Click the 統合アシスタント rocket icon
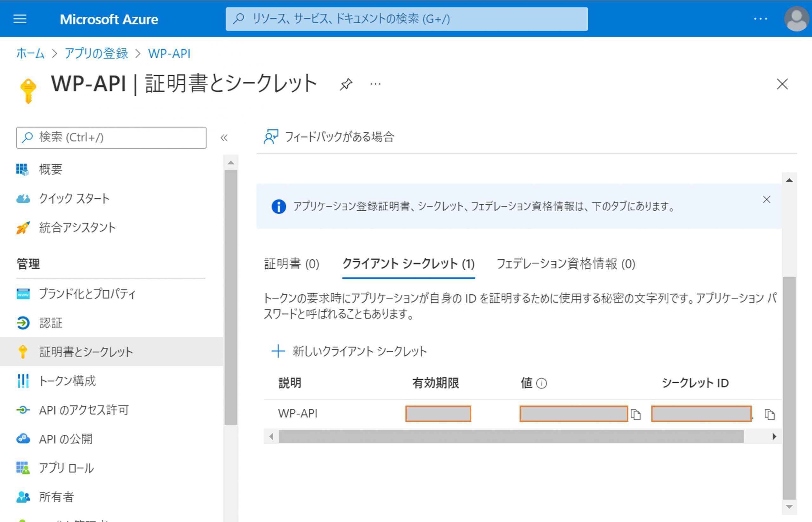812x522 pixels. click(x=23, y=228)
